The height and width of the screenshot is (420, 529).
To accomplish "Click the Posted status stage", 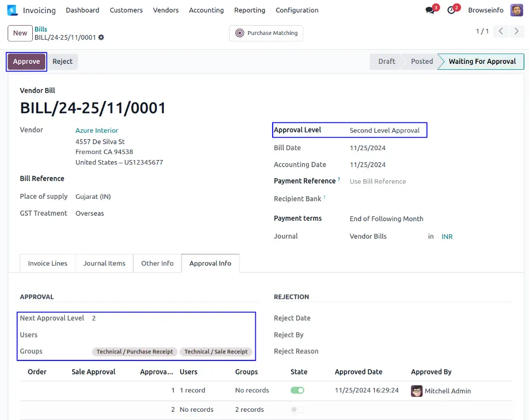I will click(x=422, y=61).
